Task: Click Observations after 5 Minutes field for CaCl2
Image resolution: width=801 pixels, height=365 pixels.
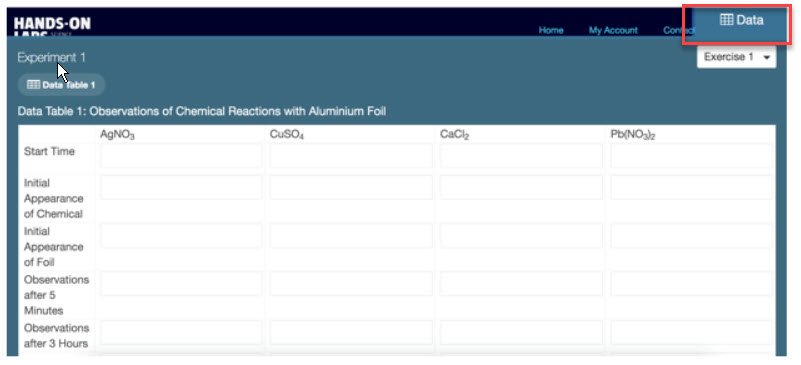Action: coord(521,284)
